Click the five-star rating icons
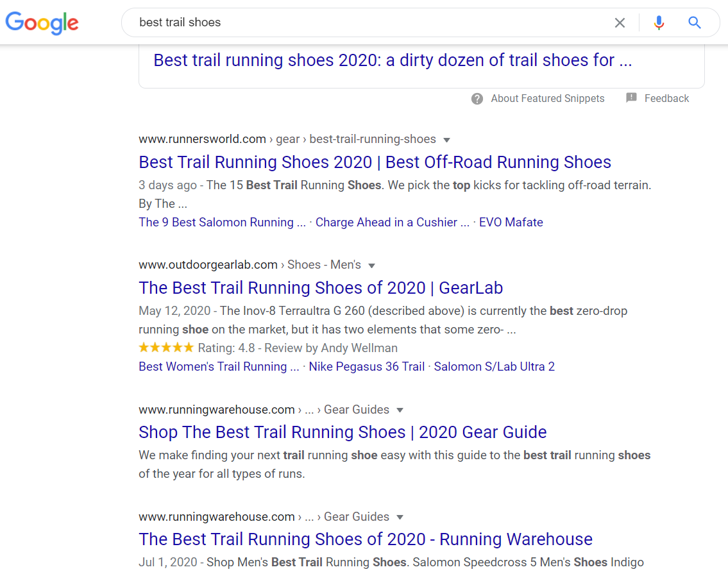728x574 pixels. (x=166, y=348)
